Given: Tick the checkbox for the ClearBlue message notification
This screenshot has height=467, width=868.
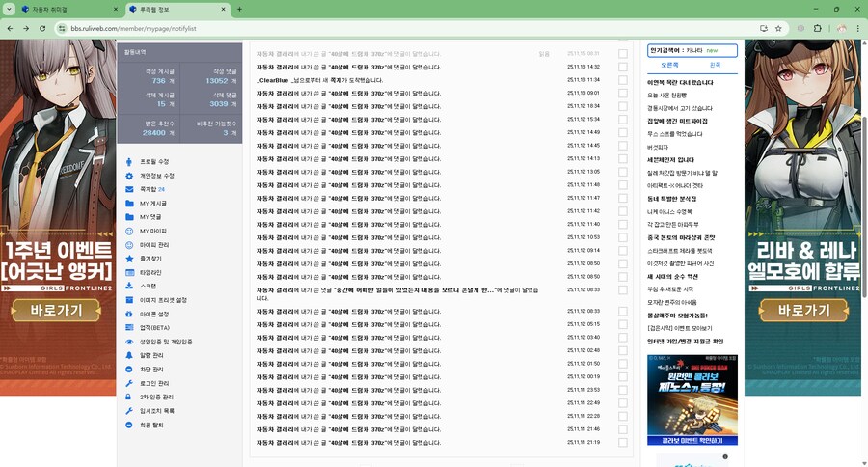Looking at the screenshot, I should point(623,80).
